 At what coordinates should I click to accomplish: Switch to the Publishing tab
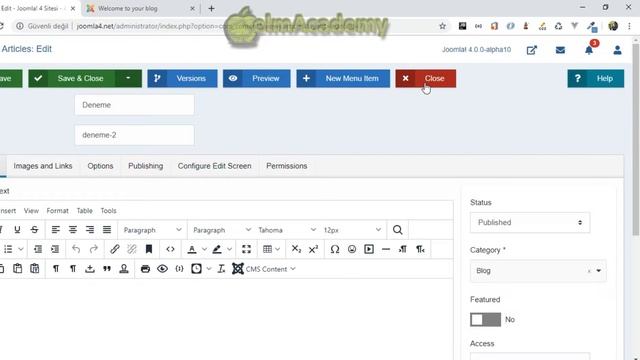[146, 166]
